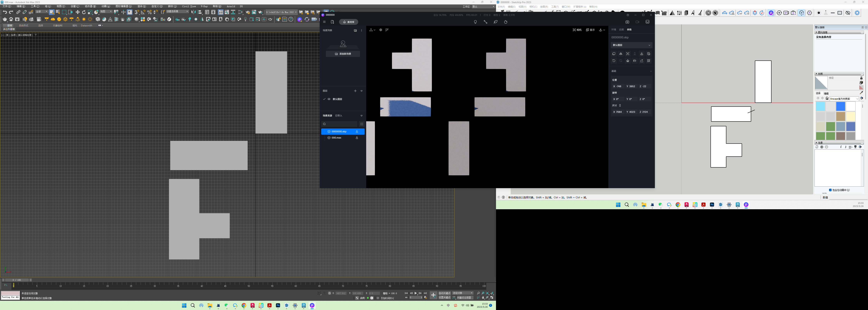Image resolution: width=868 pixels, height=310 pixels.
Task: Click D5 scene resource search field
Action: [x=339, y=124]
